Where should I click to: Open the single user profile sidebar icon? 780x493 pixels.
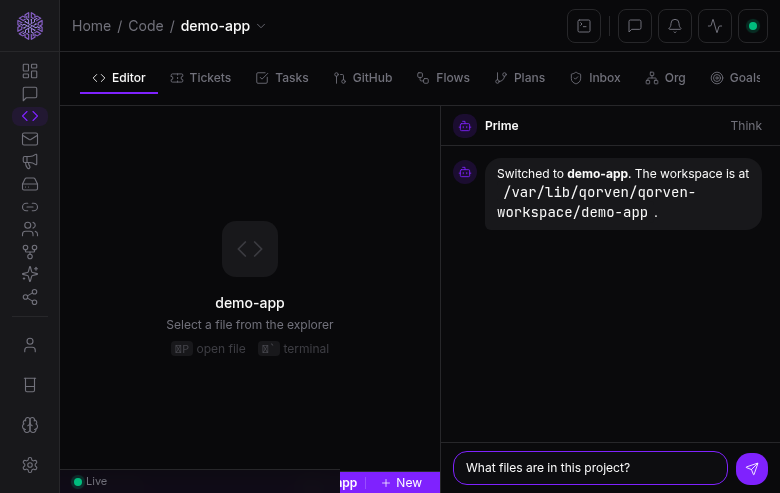[x=30, y=345]
